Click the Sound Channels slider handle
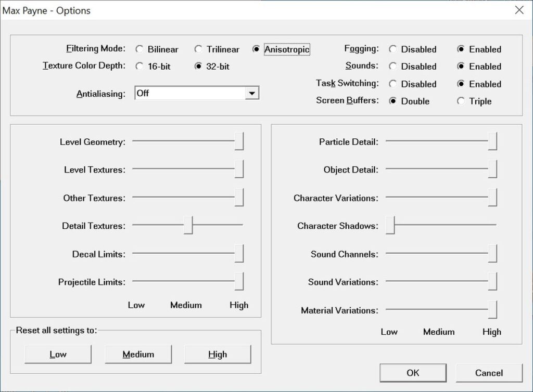Image resolution: width=533 pixels, height=392 pixels. (x=492, y=253)
